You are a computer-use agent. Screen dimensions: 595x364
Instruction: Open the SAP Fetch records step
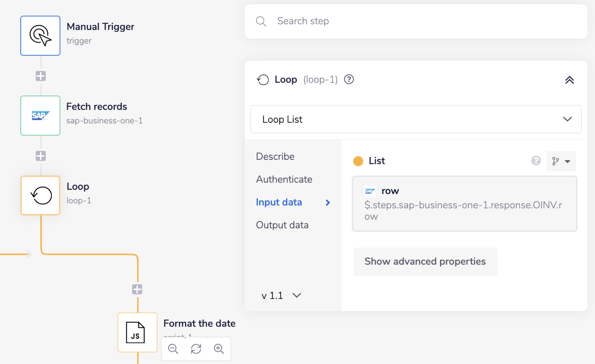click(x=40, y=116)
